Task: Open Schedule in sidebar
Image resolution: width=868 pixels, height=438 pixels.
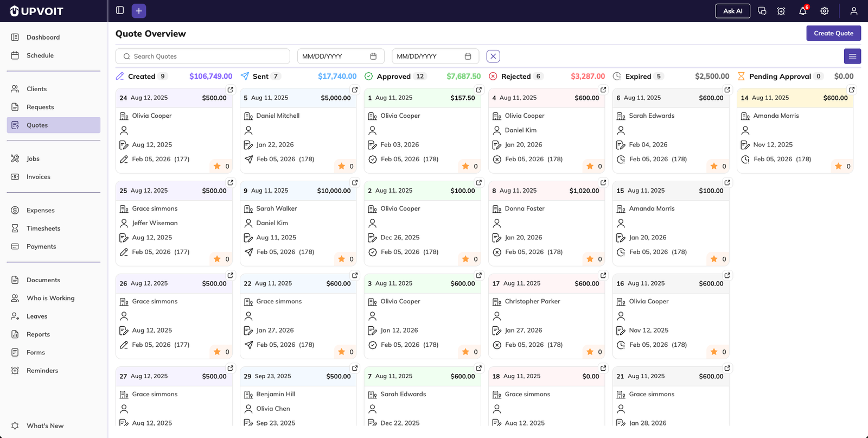Action: 54,55
